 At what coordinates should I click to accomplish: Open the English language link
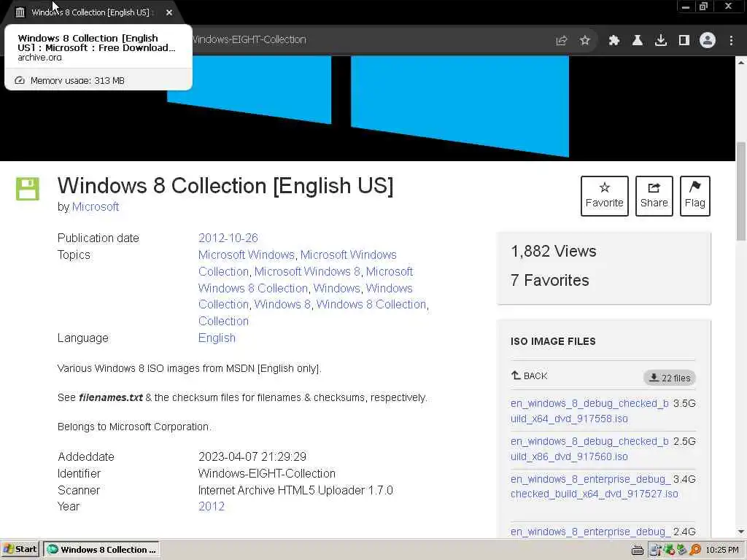tap(217, 338)
